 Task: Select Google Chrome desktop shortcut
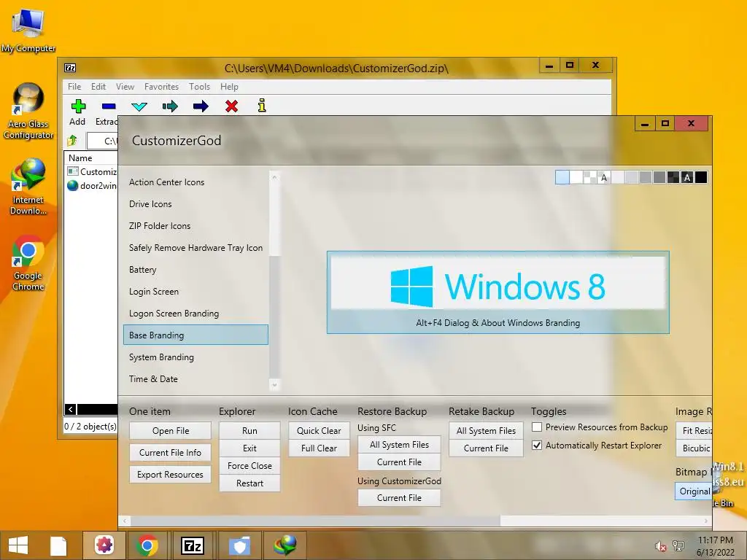pyautogui.click(x=28, y=262)
